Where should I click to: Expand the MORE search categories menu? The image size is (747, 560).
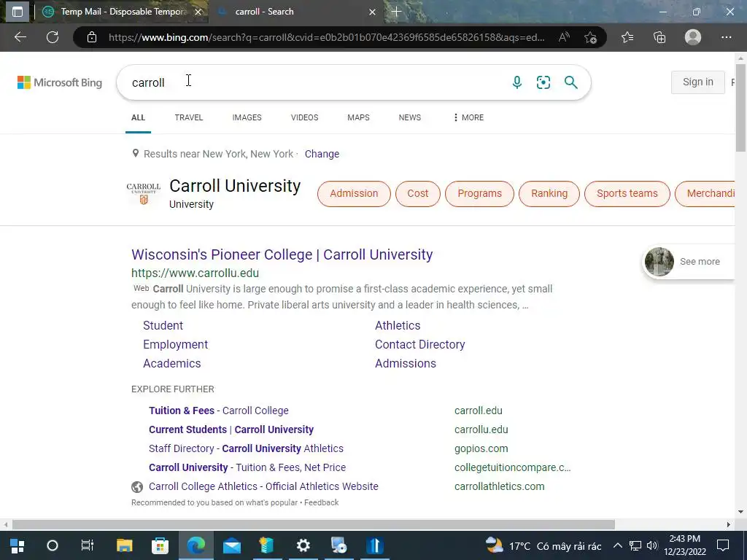pyautogui.click(x=469, y=117)
